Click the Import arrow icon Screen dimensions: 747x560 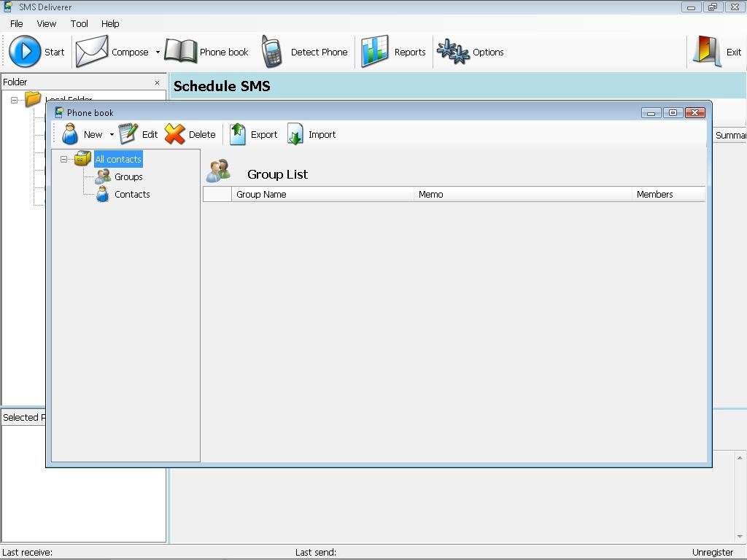tap(295, 134)
